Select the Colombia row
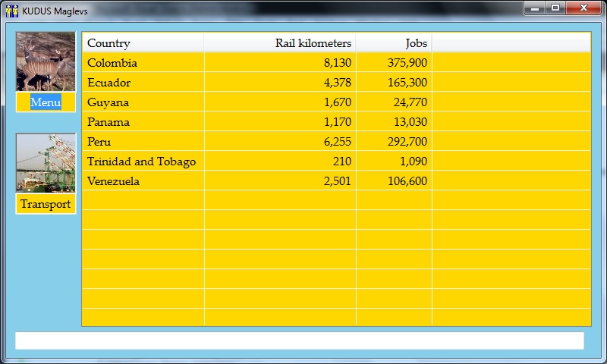The width and height of the screenshot is (607, 364). (112, 63)
